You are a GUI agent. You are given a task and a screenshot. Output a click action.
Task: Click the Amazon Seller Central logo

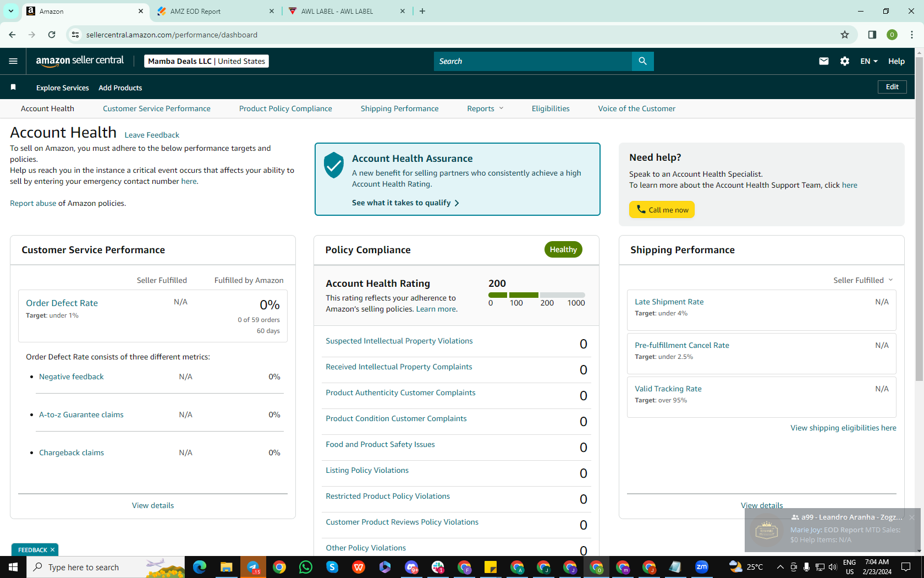[80, 61]
